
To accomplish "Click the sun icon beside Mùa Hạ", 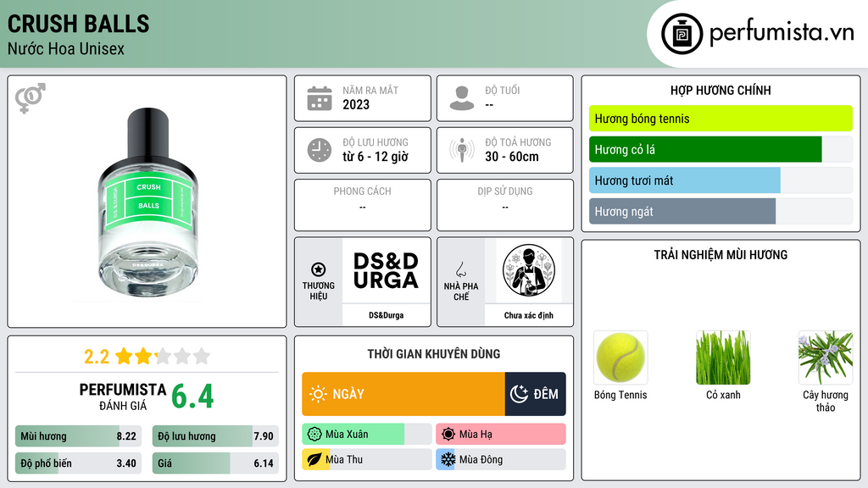I will click(448, 435).
